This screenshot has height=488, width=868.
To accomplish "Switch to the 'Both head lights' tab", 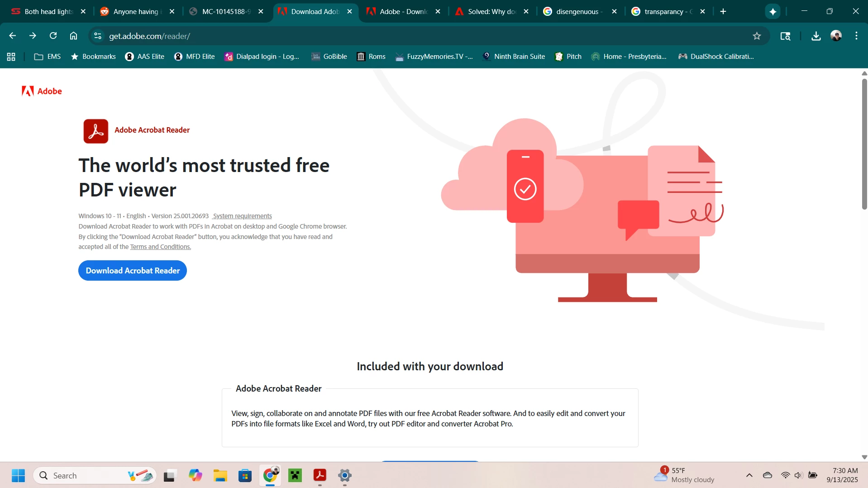I will [48, 12].
